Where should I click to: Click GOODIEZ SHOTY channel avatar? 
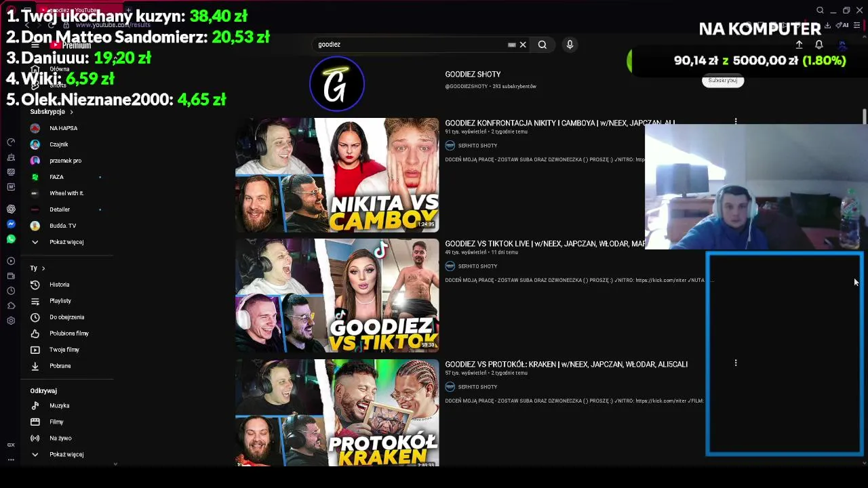tap(337, 84)
